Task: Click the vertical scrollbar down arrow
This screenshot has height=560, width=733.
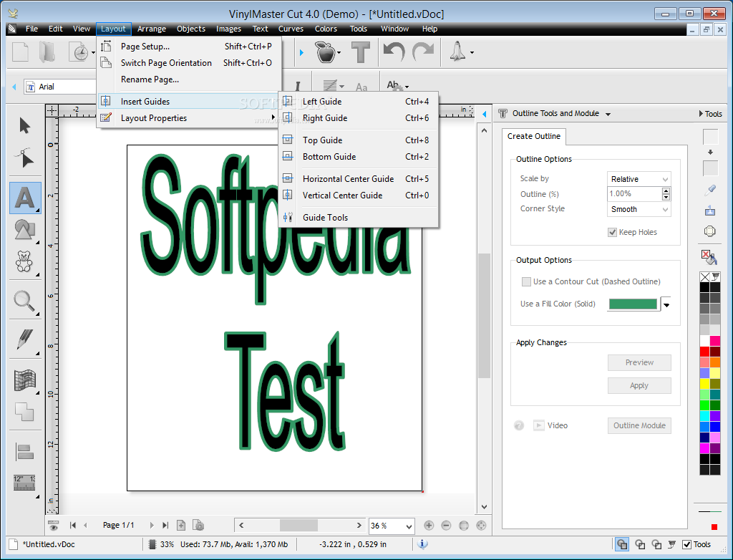Action: [x=485, y=507]
